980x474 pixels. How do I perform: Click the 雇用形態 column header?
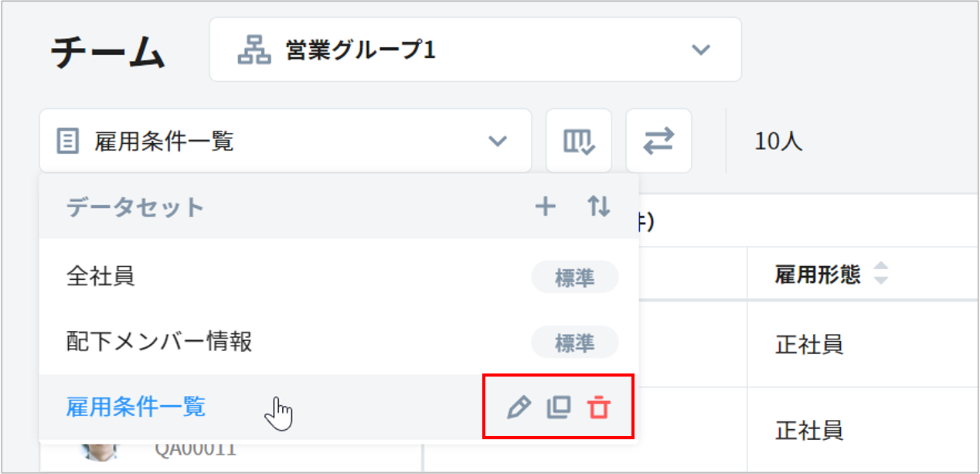(818, 275)
